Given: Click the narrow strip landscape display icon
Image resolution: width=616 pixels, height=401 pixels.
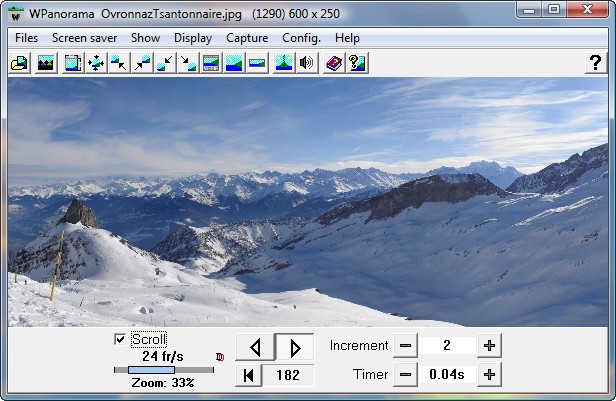Looking at the screenshot, I should 257,63.
